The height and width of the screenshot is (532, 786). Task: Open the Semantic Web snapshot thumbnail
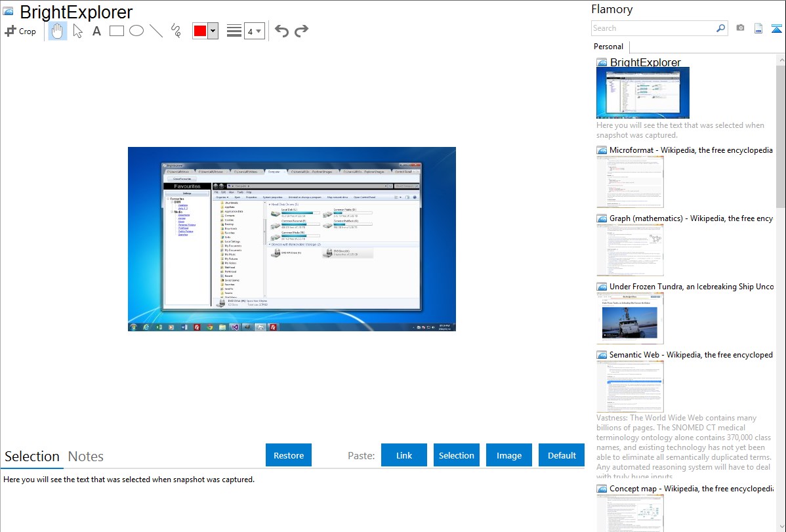(630, 386)
